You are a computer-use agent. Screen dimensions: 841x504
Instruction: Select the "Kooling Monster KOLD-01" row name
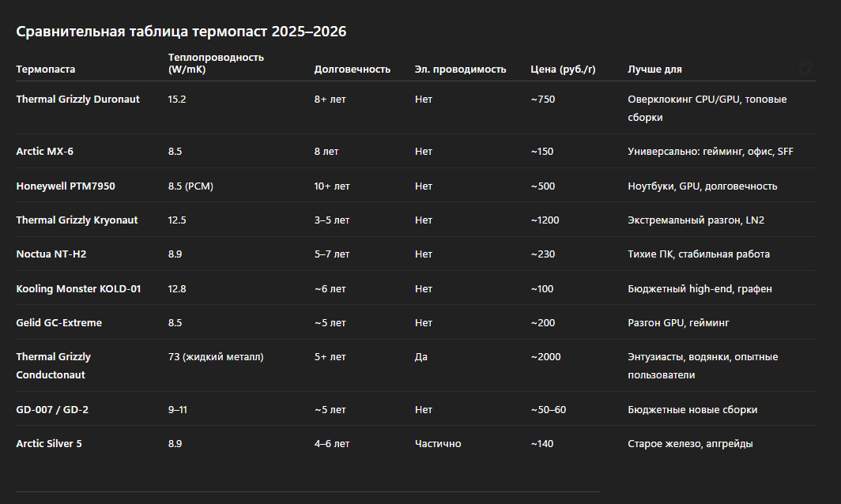(x=78, y=288)
